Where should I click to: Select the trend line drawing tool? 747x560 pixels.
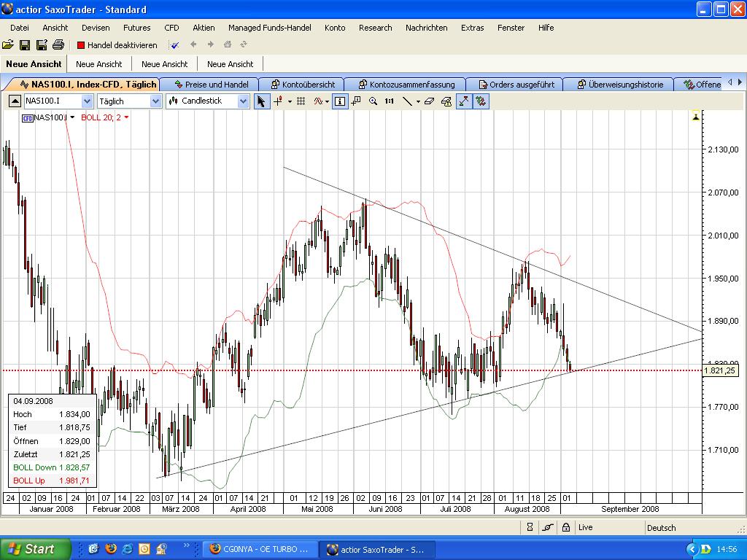pos(408,101)
